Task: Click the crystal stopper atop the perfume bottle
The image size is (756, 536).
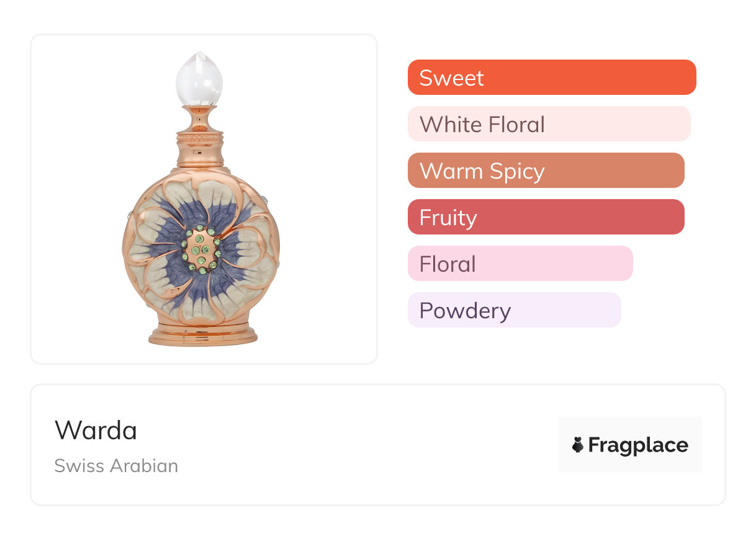Action: click(199, 78)
